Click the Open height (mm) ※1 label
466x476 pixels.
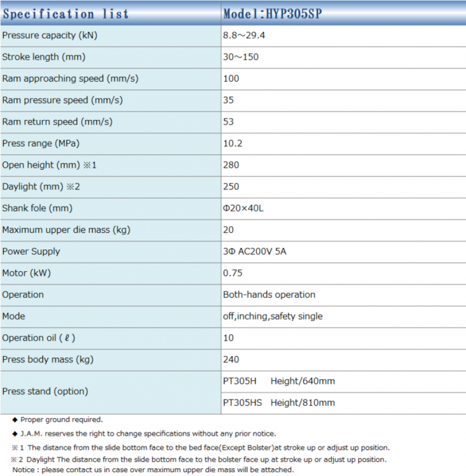(49, 165)
